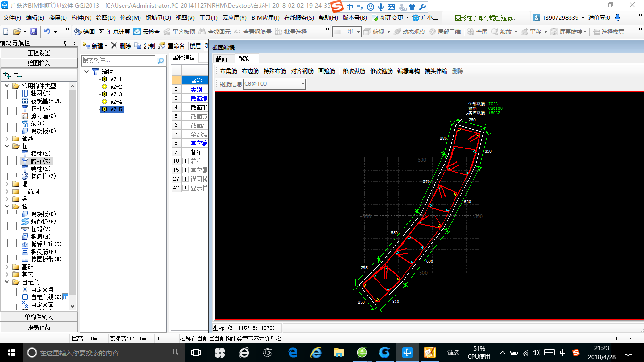Click the 新建 new component button

[x=95, y=46]
